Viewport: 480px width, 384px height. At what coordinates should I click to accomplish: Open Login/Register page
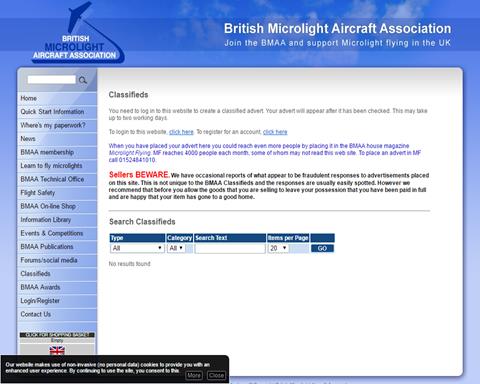coord(57,301)
